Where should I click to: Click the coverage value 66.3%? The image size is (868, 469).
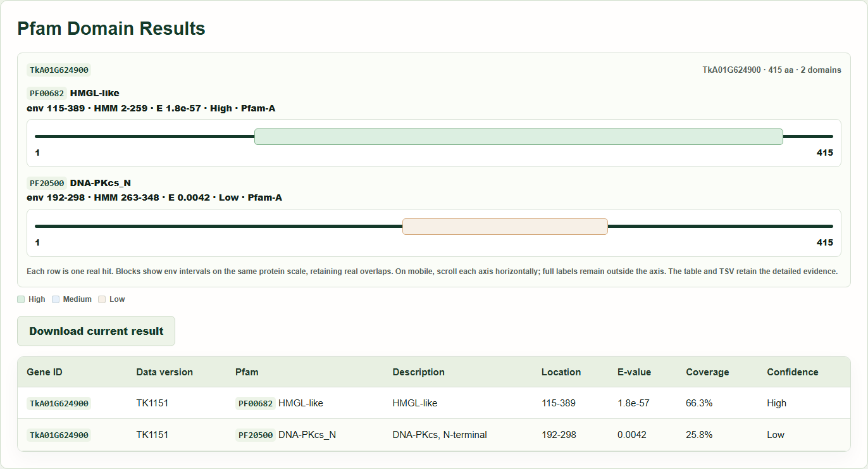click(699, 403)
